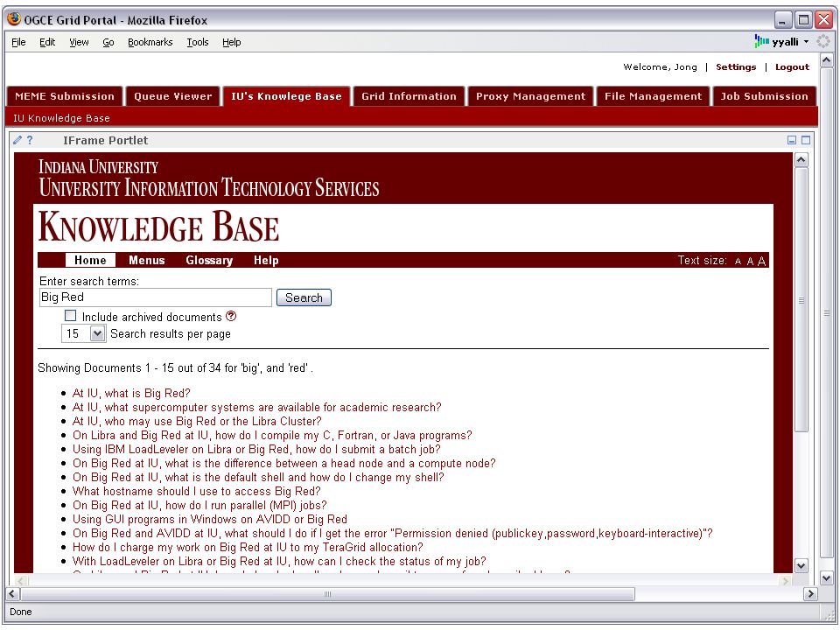Open GUI programs in Windows link

pos(209,519)
